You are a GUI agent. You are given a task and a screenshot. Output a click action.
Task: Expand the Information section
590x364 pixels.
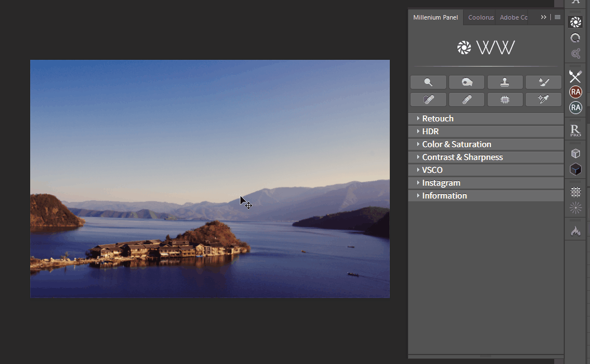coord(486,196)
